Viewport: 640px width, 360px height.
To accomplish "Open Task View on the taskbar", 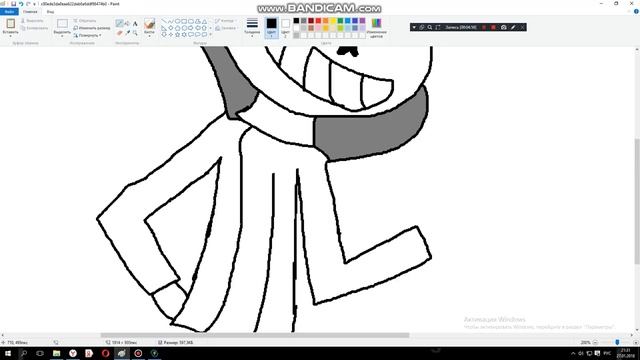I will pyautogui.click(x=40, y=353).
